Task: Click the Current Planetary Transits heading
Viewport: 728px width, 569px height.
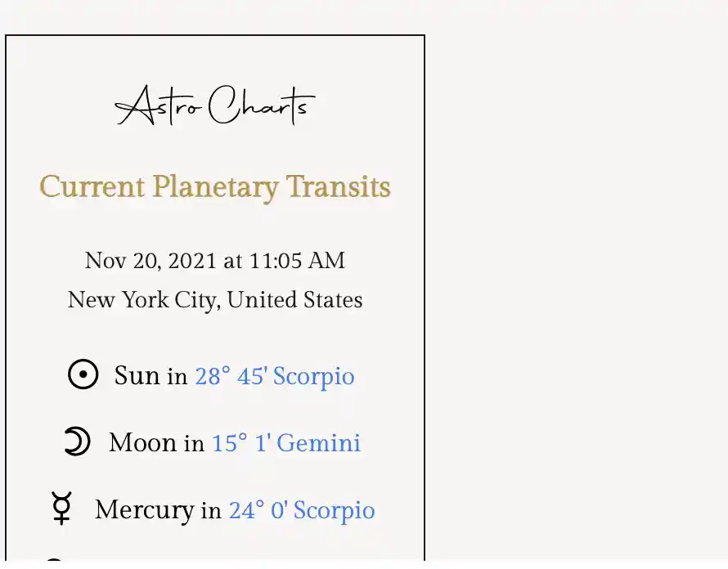Action: point(215,187)
